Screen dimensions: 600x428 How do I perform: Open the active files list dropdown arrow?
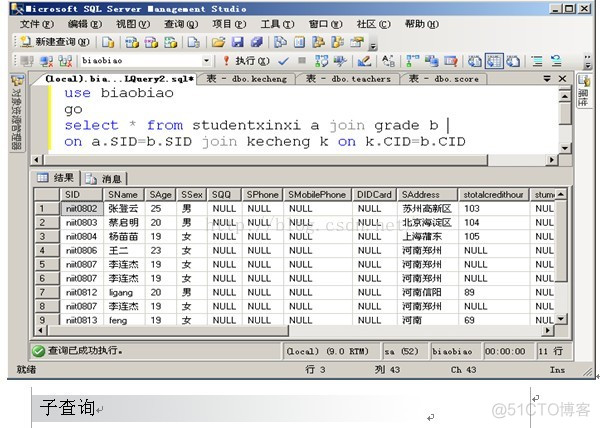[x=547, y=78]
